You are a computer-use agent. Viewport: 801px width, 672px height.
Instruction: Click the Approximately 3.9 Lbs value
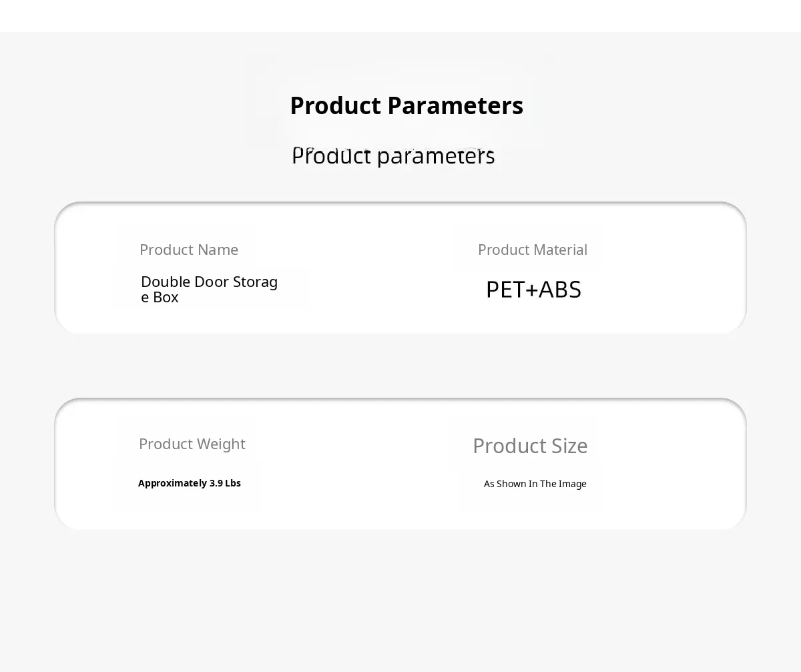pyautogui.click(x=190, y=483)
